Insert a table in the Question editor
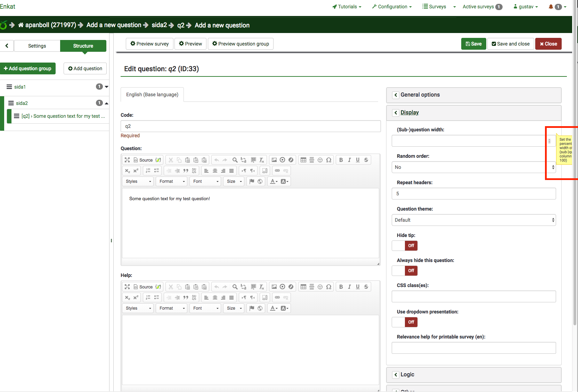Viewport: 578px width, 392px height. [303, 160]
